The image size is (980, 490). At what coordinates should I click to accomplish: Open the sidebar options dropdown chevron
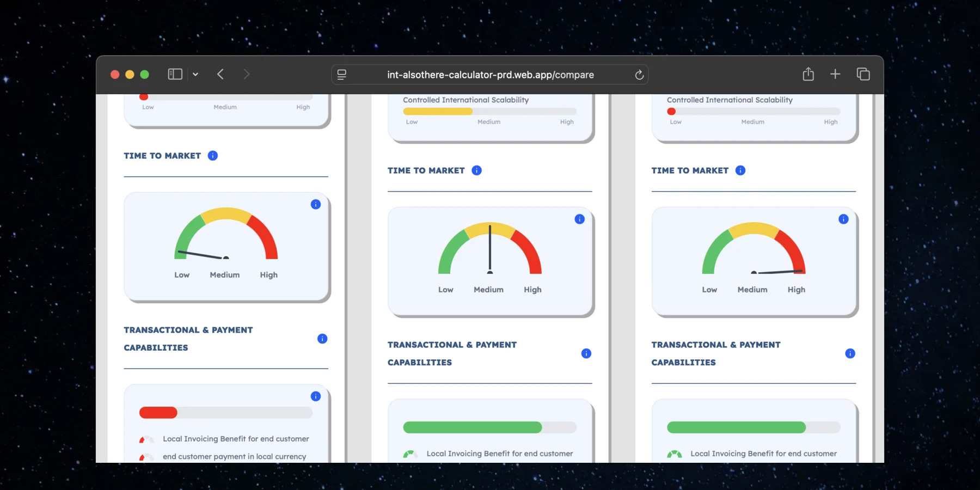(x=195, y=75)
